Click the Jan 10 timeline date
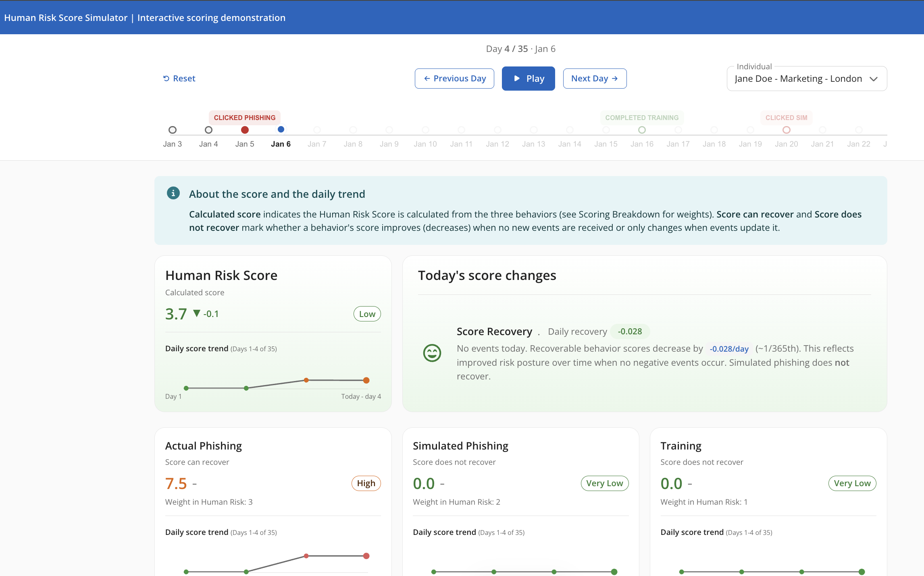Screen dimensions: 924x576 coord(425,144)
